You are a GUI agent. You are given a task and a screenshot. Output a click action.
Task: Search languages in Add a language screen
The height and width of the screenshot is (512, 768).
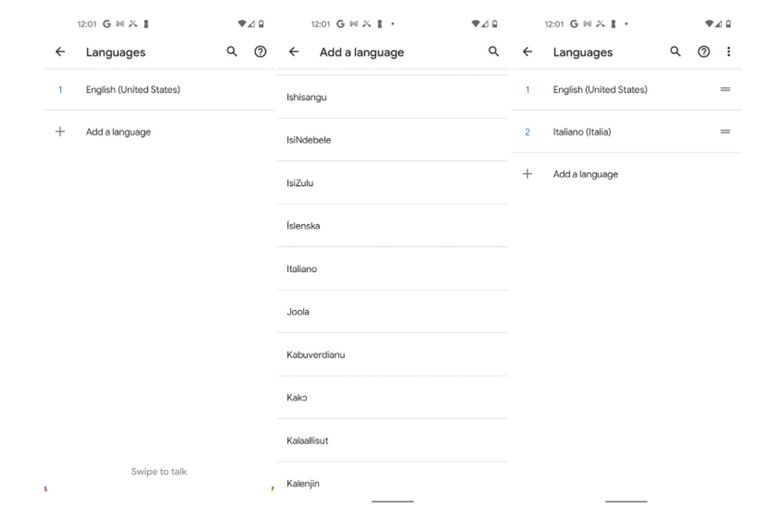click(493, 52)
